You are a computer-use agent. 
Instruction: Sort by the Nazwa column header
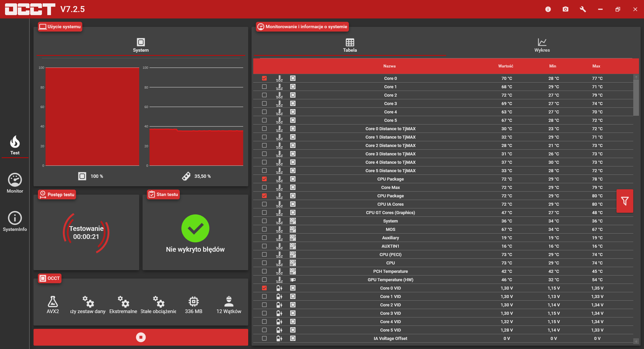tap(389, 66)
